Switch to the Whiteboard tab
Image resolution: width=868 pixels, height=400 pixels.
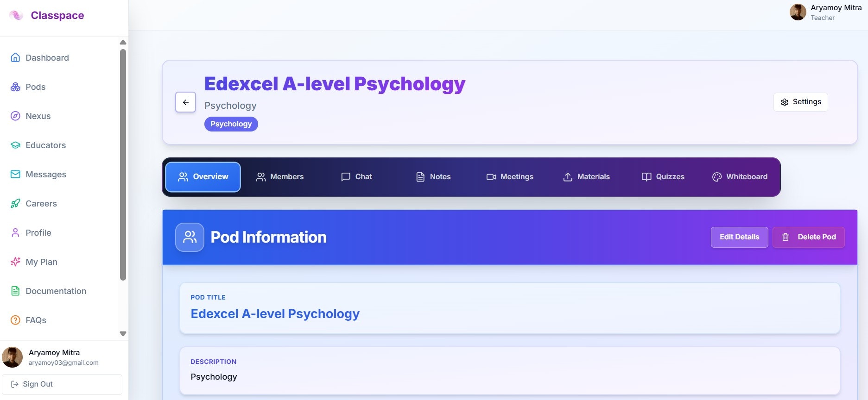point(740,177)
